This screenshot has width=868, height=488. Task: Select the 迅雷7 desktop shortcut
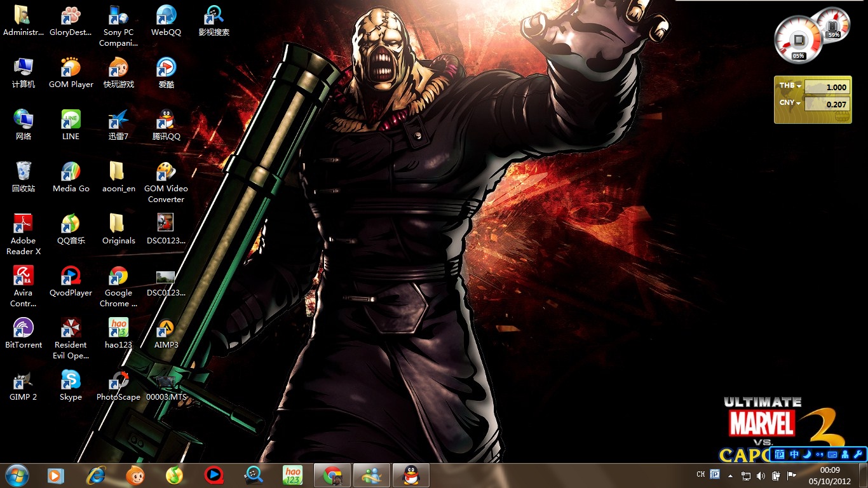[118, 125]
